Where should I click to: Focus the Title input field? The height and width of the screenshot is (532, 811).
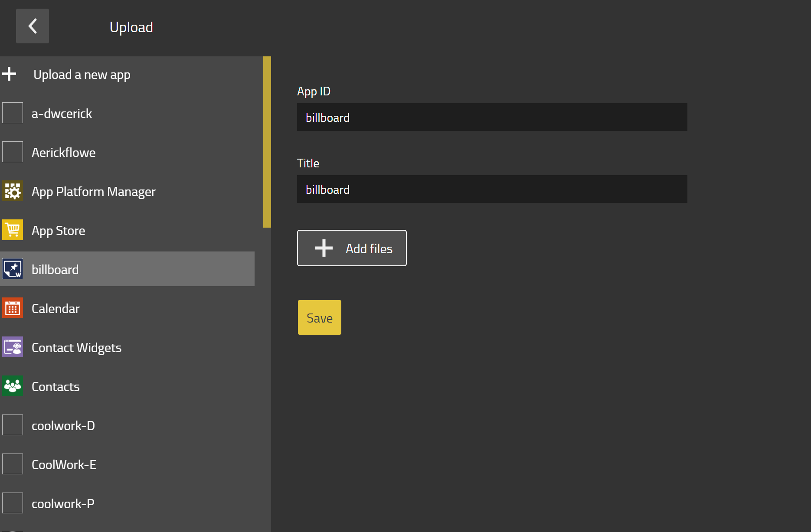[x=492, y=189]
